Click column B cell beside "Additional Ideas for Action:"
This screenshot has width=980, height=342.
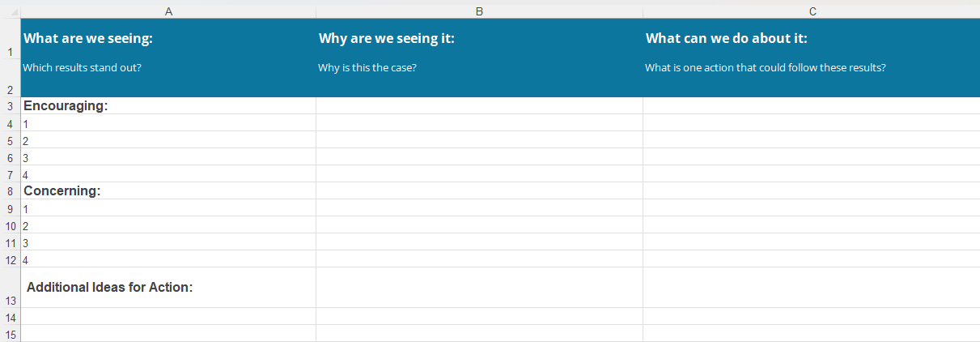tap(479, 287)
